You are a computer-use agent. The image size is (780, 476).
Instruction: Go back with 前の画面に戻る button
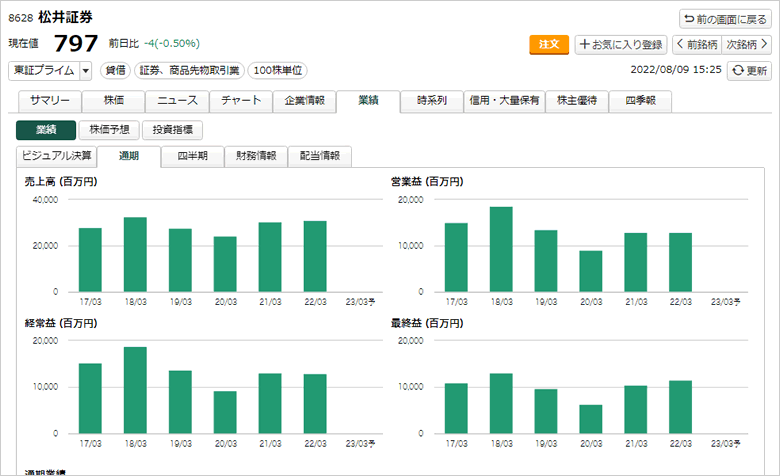point(725,19)
